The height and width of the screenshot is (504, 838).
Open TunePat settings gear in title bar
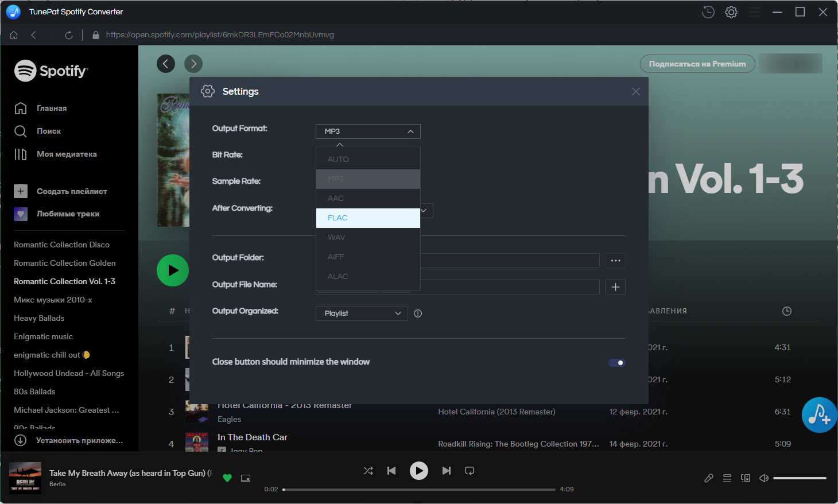click(731, 12)
